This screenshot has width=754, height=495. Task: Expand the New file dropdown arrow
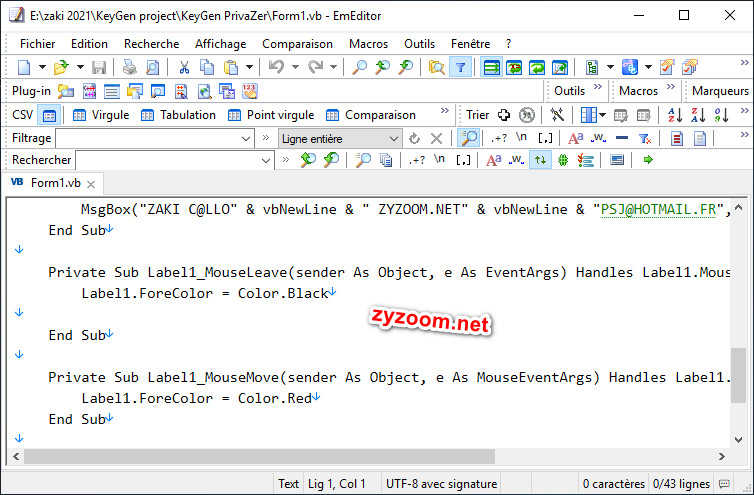[42, 67]
